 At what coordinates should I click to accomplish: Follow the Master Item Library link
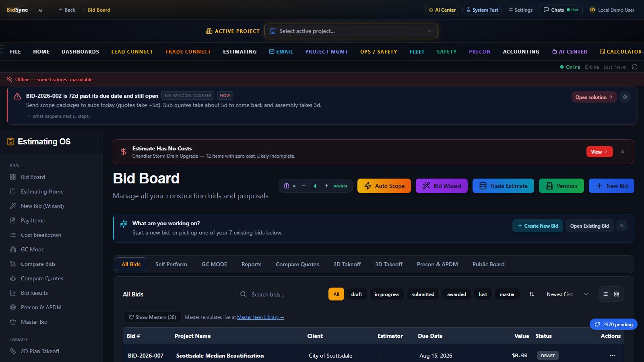pyautogui.click(x=260, y=317)
